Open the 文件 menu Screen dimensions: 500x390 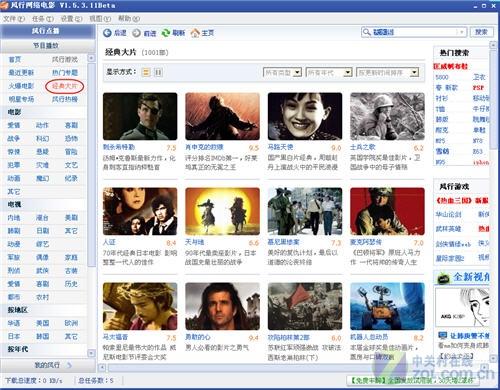tap(14, 19)
